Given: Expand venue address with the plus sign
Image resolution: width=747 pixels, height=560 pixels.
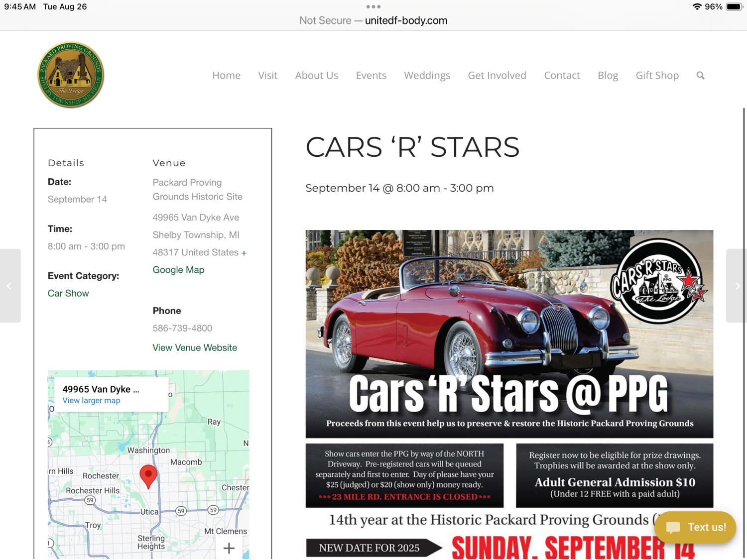Looking at the screenshot, I should pos(244,253).
